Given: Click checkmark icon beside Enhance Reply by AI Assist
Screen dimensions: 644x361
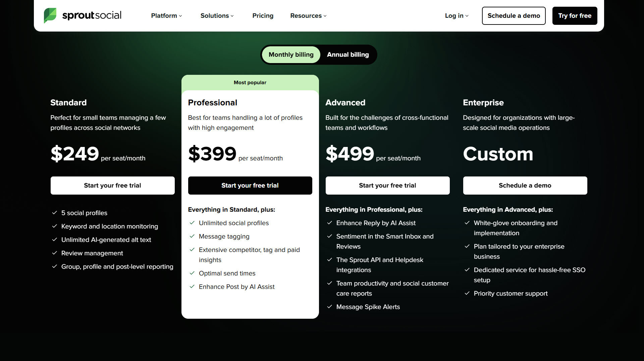Looking at the screenshot, I should pos(329,223).
